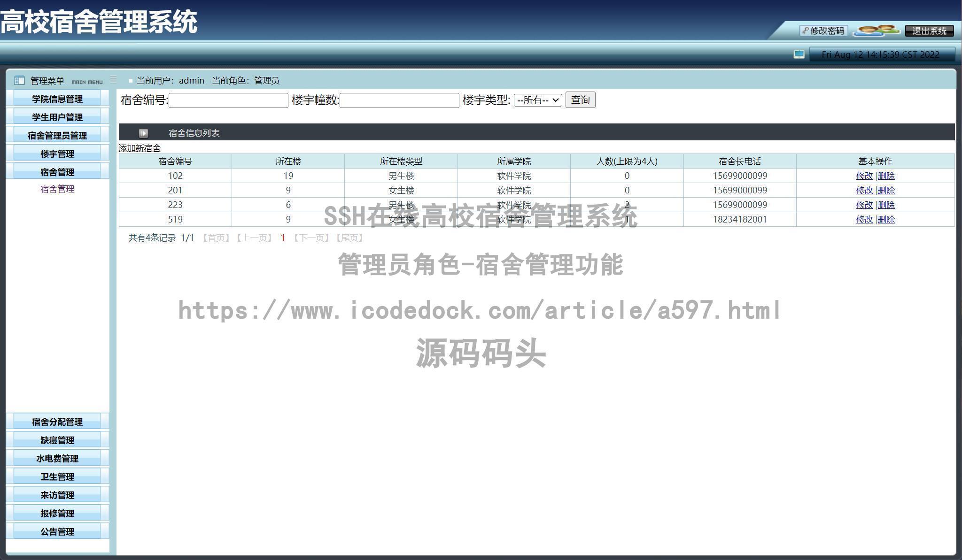Click the key icon on the 修改密码 button
This screenshot has width=962, height=560.
click(x=806, y=31)
